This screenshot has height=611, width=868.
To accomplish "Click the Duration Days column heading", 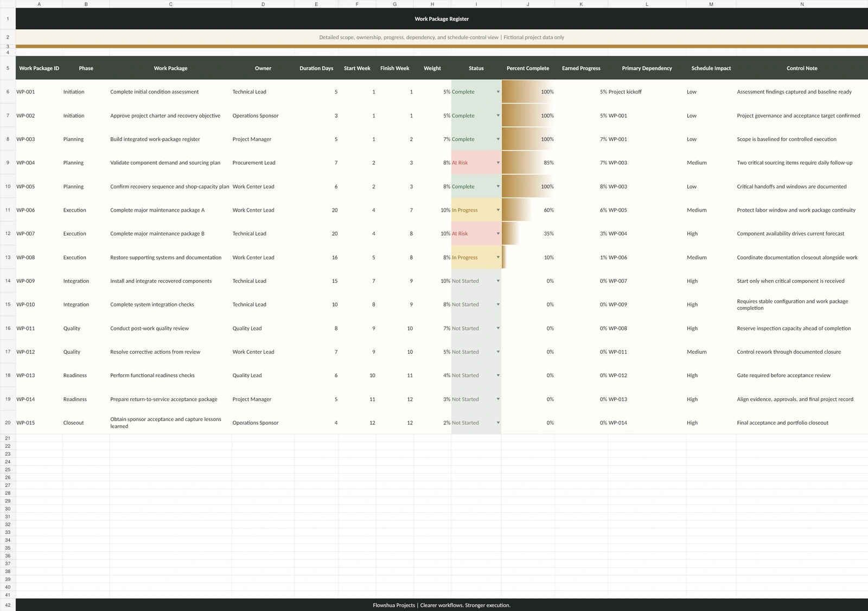I will coord(316,68).
